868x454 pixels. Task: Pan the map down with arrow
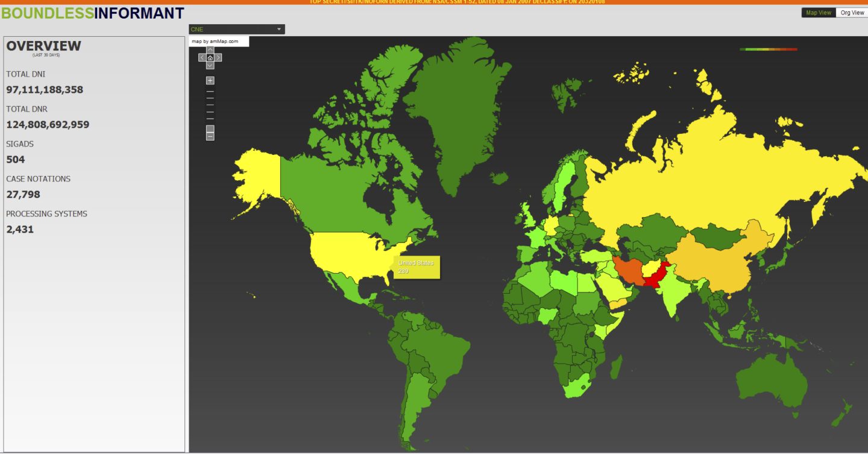[210, 65]
